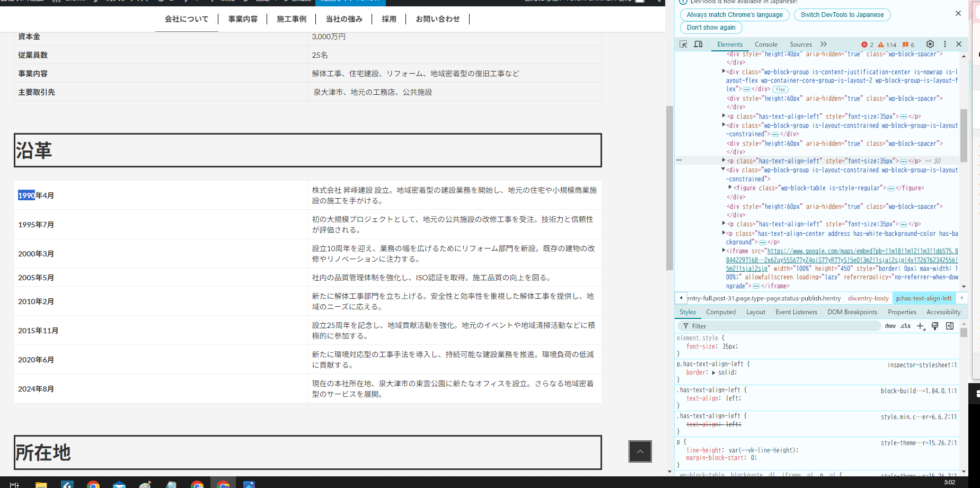Open the Computed pane tab
The height and width of the screenshot is (488, 980).
pyautogui.click(x=721, y=312)
